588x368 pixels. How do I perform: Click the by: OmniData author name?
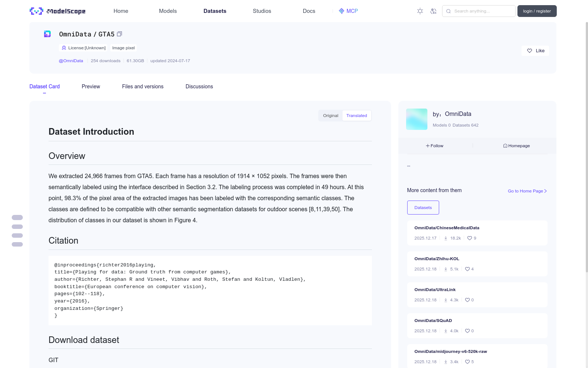452,114
